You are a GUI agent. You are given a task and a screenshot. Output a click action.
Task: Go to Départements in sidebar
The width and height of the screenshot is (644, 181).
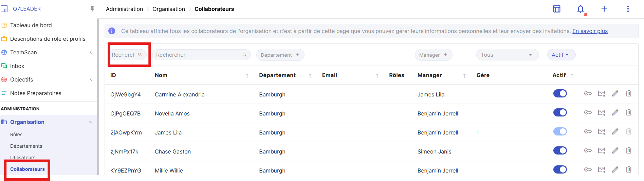[x=26, y=146]
